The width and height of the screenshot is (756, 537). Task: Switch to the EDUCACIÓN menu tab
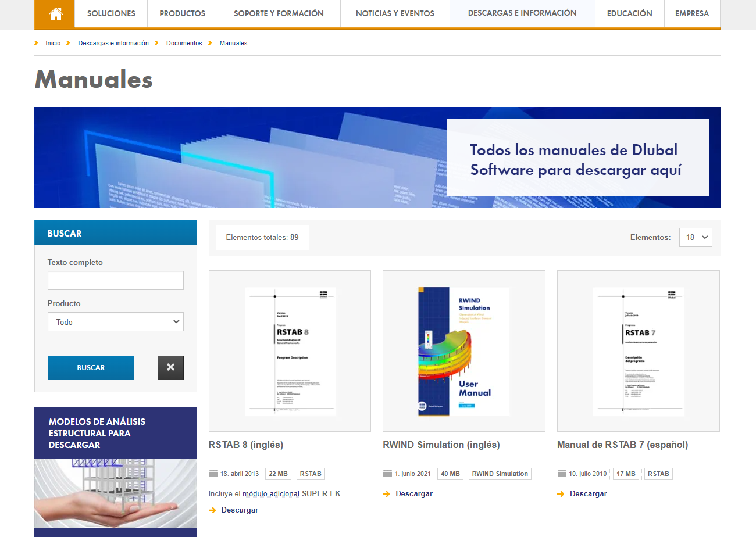[x=629, y=13]
